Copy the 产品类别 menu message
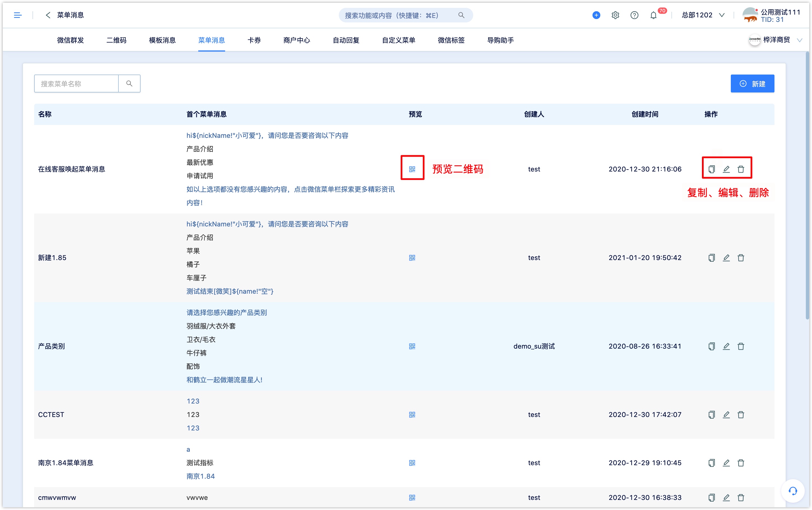This screenshot has height=510, width=812. pos(711,346)
